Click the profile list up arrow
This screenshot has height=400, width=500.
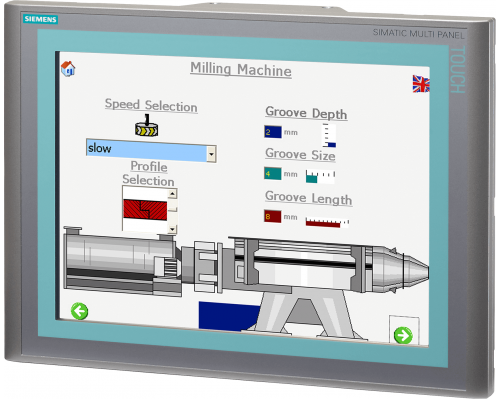click(x=172, y=194)
